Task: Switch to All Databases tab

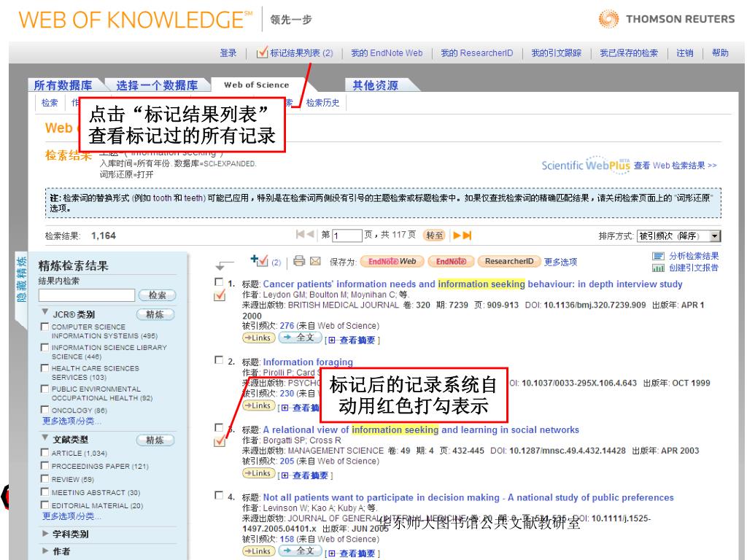Action: [63, 85]
